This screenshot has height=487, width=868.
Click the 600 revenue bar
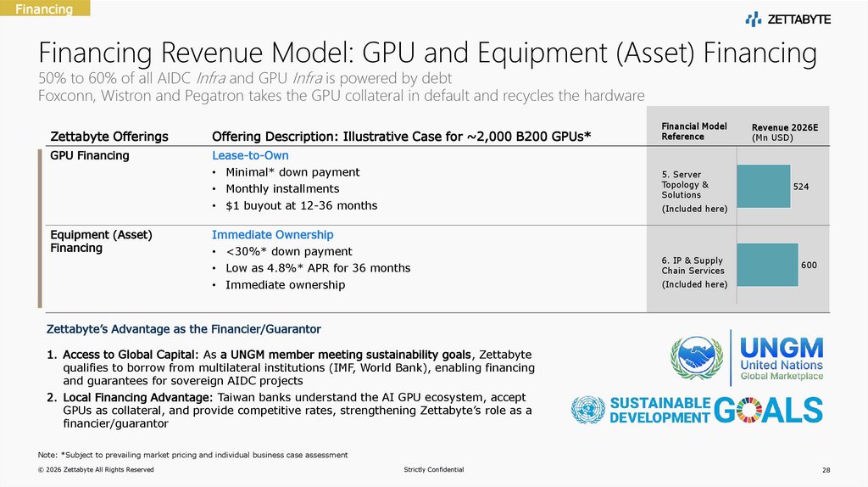click(767, 265)
